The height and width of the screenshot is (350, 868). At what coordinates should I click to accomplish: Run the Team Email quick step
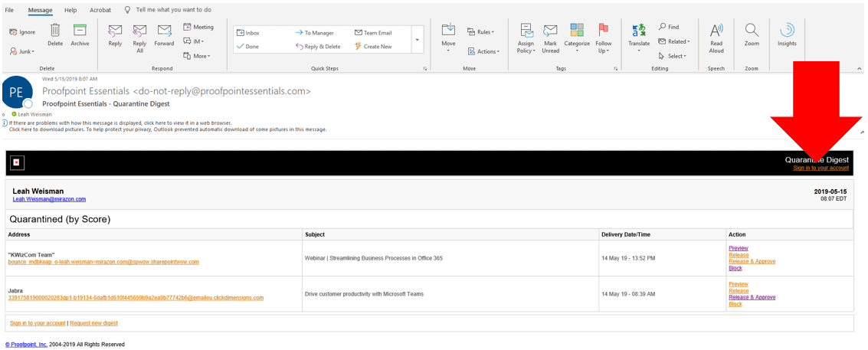pos(373,33)
